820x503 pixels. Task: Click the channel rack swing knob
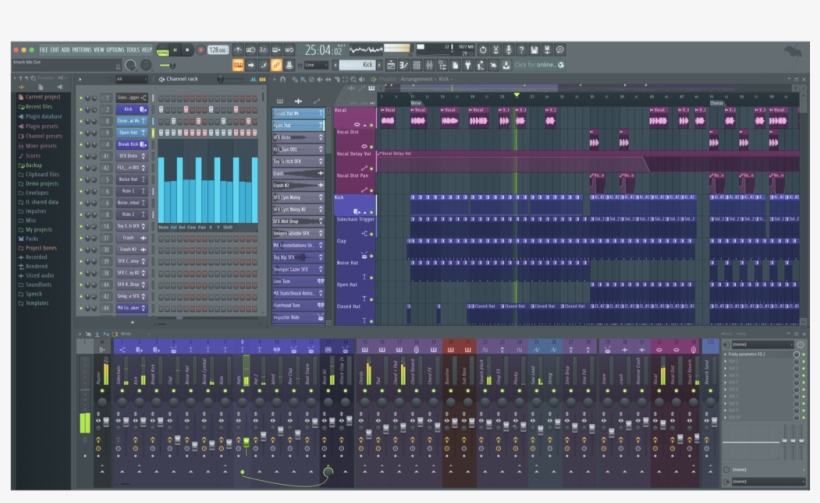[x=221, y=79]
